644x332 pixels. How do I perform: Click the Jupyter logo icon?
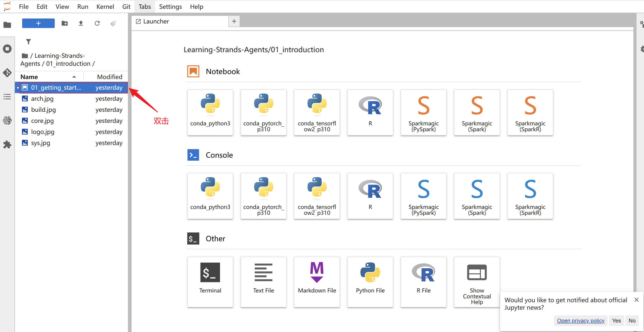pyautogui.click(x=7, y=6)
